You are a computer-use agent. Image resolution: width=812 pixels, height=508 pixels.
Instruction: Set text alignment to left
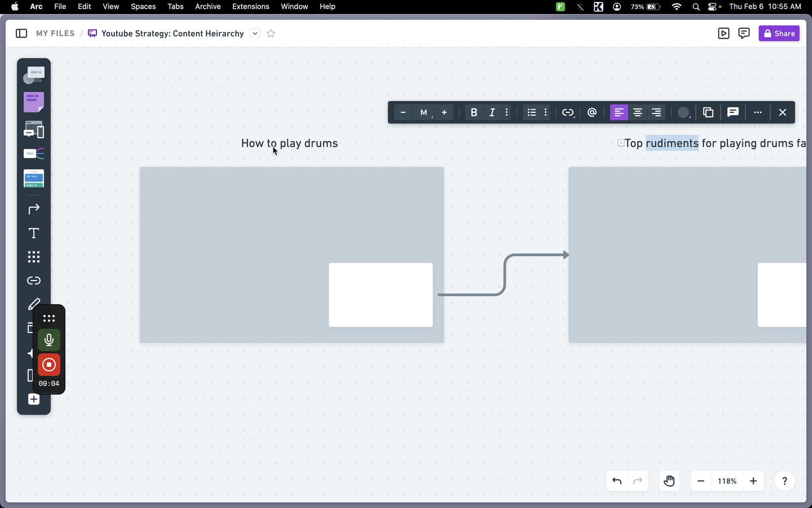(x=619, y=112)
